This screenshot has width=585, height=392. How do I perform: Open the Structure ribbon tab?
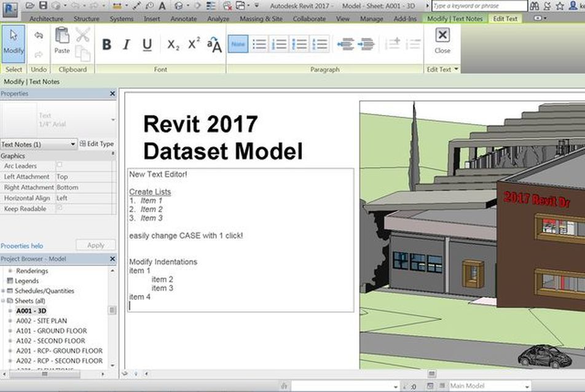click(x=86, y=18)
